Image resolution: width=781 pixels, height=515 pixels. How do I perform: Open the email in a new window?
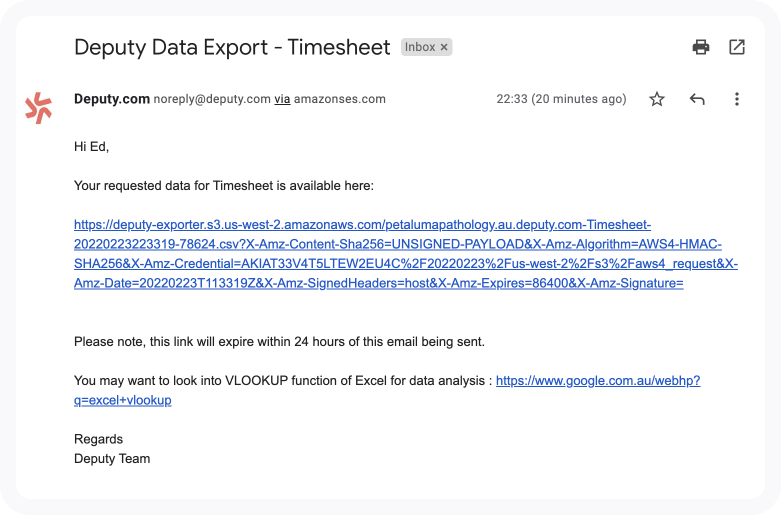point(737,47)
